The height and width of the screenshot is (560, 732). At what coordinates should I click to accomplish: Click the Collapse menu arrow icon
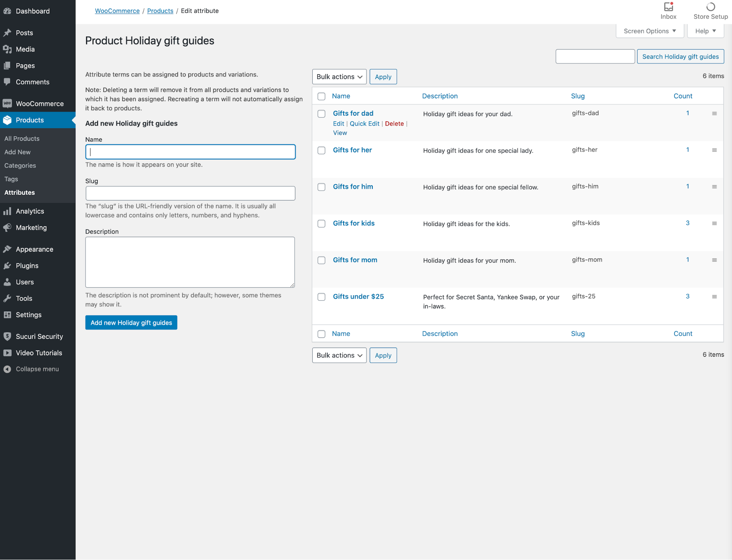(x=7, y=369)
